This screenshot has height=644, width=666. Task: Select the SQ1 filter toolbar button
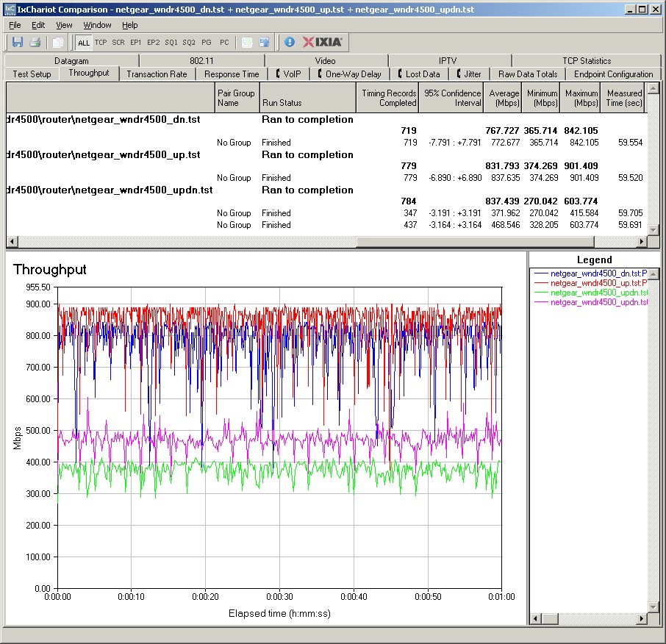[x=171, y=43]
